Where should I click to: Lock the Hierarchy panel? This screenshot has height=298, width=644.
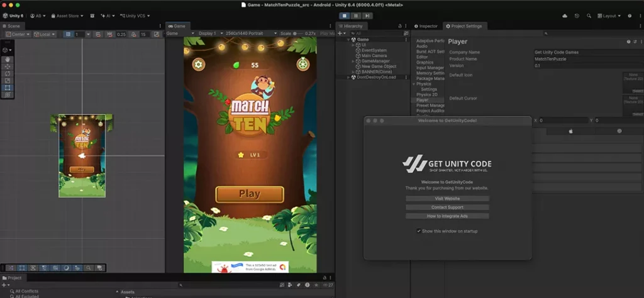[400, 26]
